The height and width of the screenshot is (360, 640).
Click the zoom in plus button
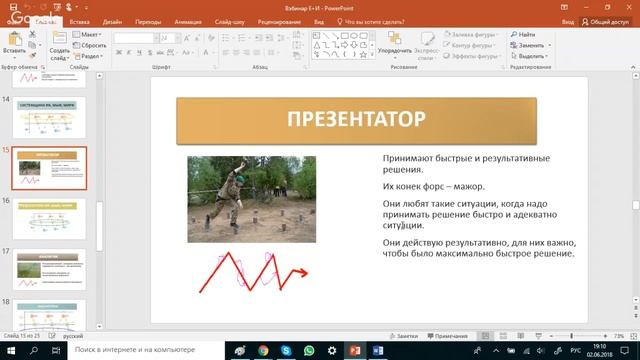click(x=605, y=336)
